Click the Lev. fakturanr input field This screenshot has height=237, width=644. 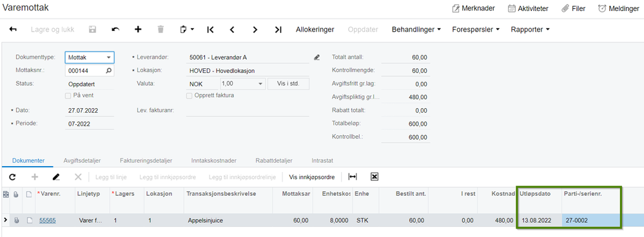coord(248,110)
